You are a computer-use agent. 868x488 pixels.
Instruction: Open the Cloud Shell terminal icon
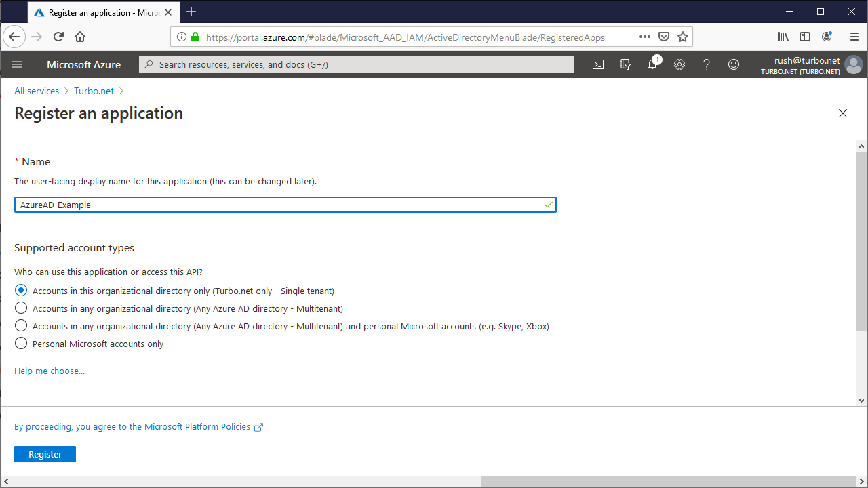597,64
